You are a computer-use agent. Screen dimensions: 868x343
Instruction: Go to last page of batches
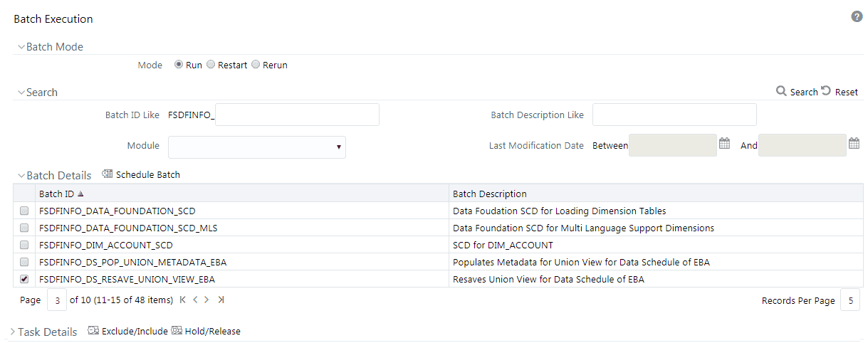(x=221, y=300)
